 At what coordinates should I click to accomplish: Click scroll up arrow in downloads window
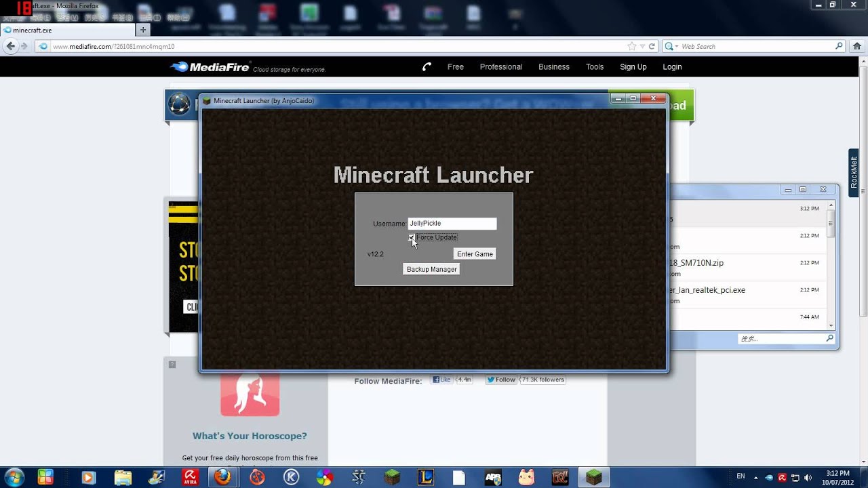(831, 205)
